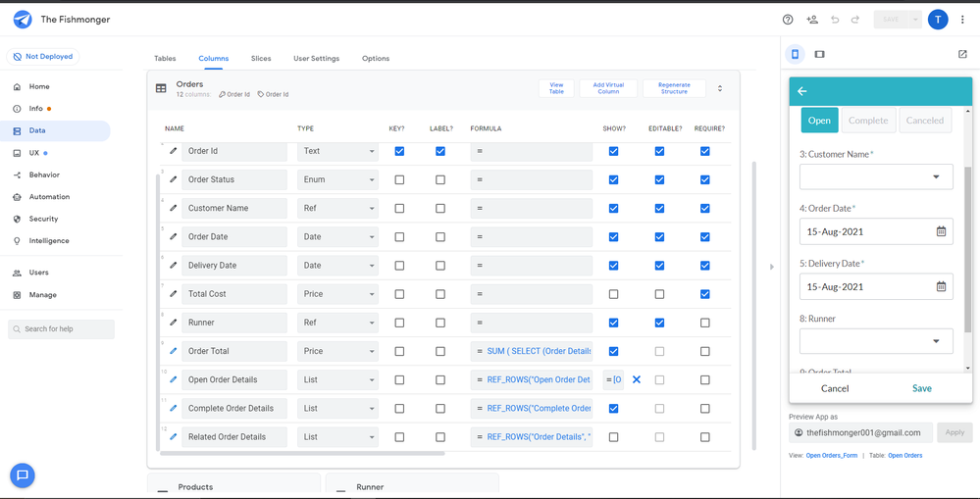This screenshot has height=499, width=980.
Task: Toggle the Complete Order Details Show checkbox
Action: (x=613, y=409)
